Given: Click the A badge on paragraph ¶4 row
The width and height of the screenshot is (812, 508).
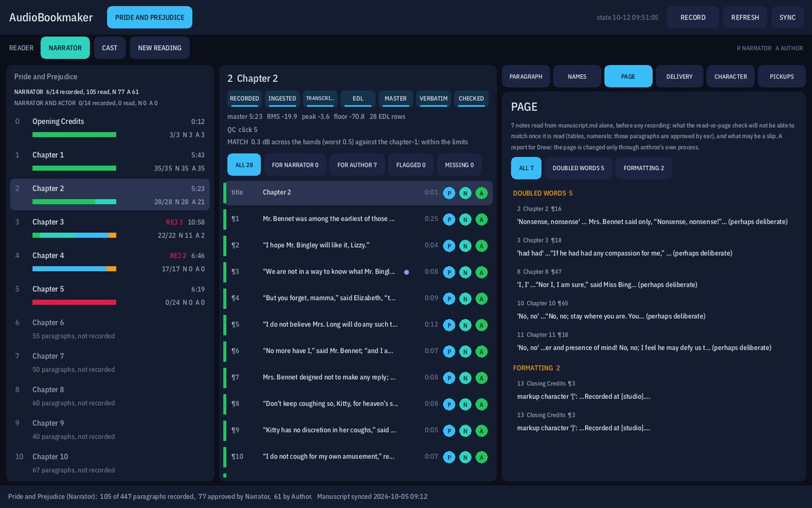Looking at the screenshot, I should 481,298.
